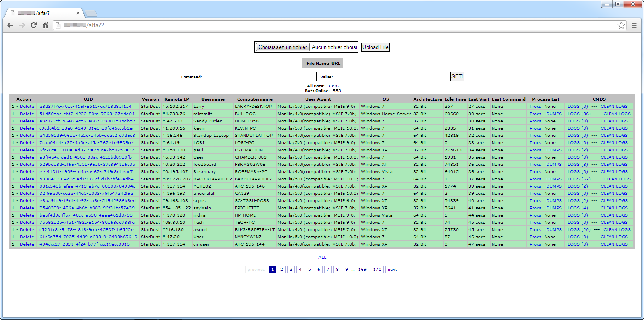Open UID 7caa04d4-fc20-4a0d-af5a-767e1e9836ce link
The height and width of the screenshot is (320, 644).
coord(86,143)
